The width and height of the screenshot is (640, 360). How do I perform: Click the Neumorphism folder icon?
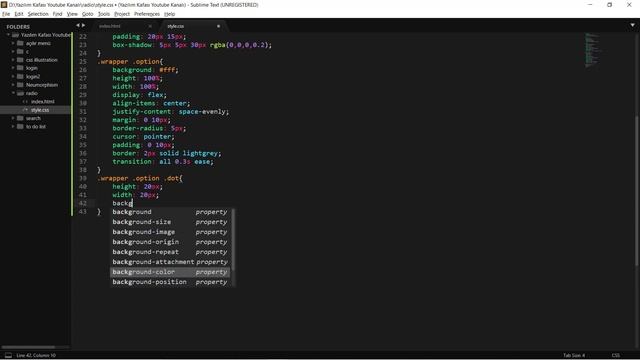point(20,85)
